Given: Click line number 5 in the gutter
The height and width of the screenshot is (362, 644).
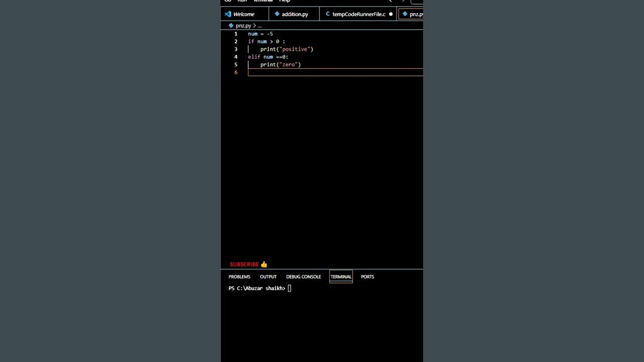Looking at the screenshot, I should tap(235, 64).
